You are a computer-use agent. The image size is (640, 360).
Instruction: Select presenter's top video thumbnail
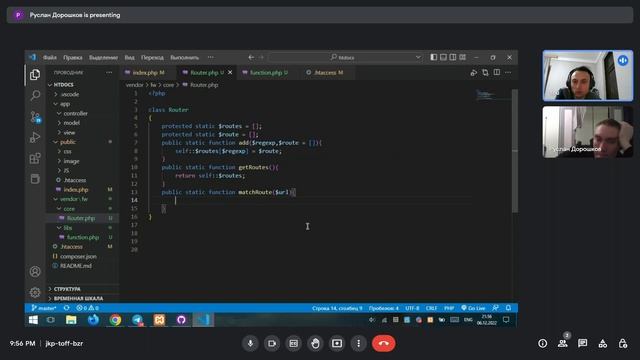(588, 76)
